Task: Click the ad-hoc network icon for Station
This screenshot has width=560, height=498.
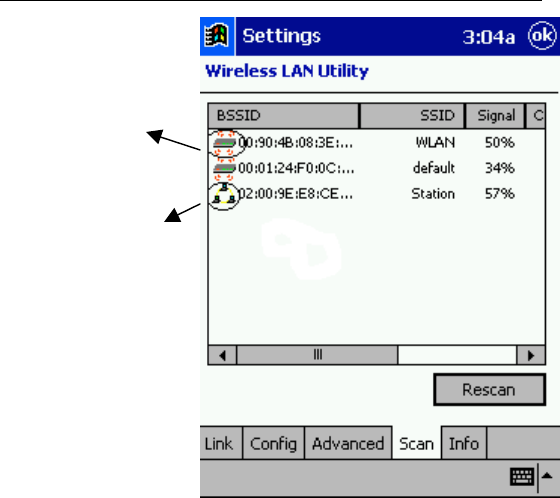Action: (224, 195)
